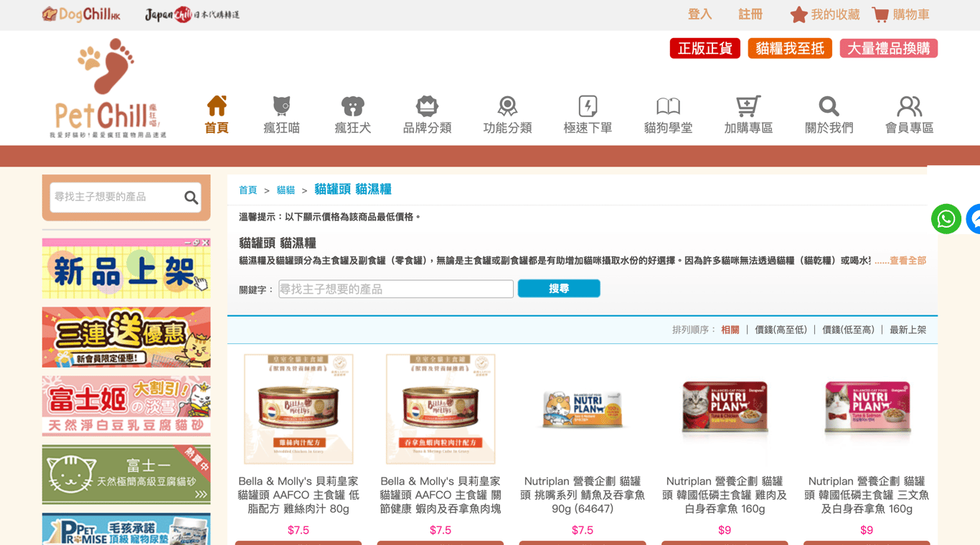Click the 登入 login link
The image size is (980, 545).
point(699,14)
